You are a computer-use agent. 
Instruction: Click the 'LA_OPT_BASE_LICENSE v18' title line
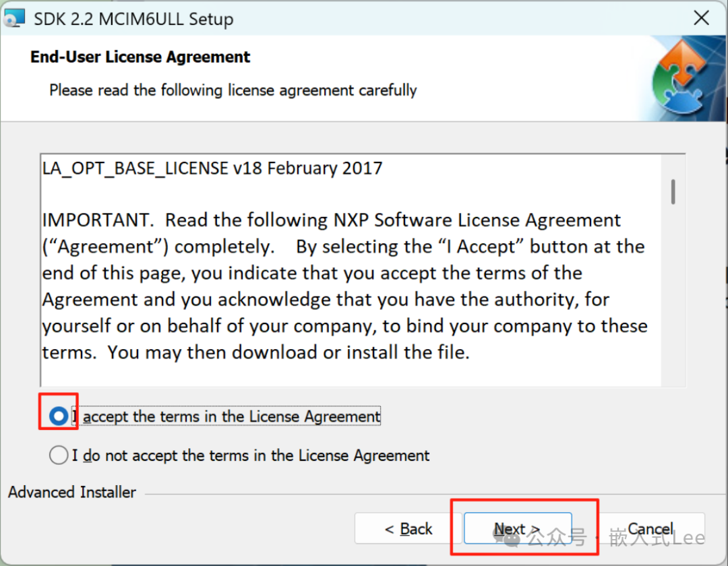tap(212, 168)
